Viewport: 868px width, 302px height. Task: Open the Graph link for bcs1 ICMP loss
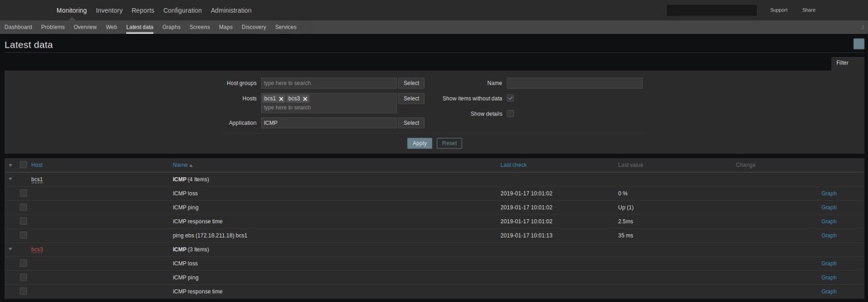[x=829, y=193]
